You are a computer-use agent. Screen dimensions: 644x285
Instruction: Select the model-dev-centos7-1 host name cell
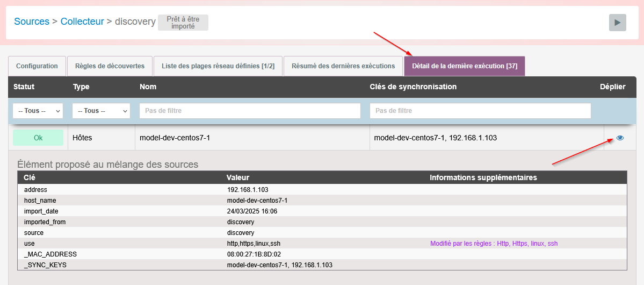point(175,138)
